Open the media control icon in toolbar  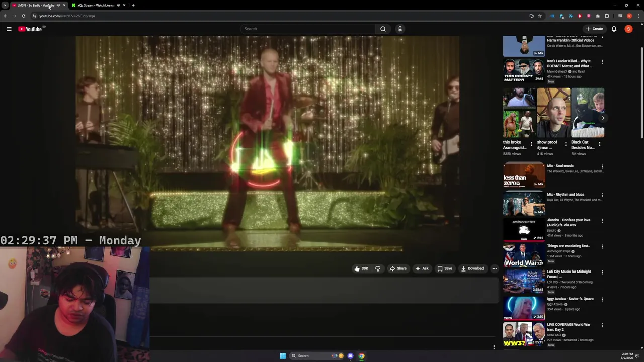620,16
